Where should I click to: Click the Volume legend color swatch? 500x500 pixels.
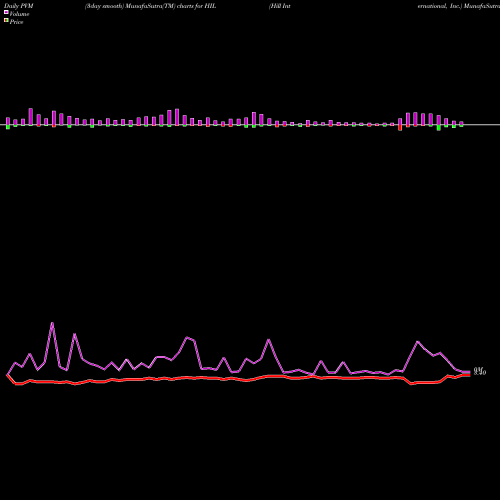point(6,12)
